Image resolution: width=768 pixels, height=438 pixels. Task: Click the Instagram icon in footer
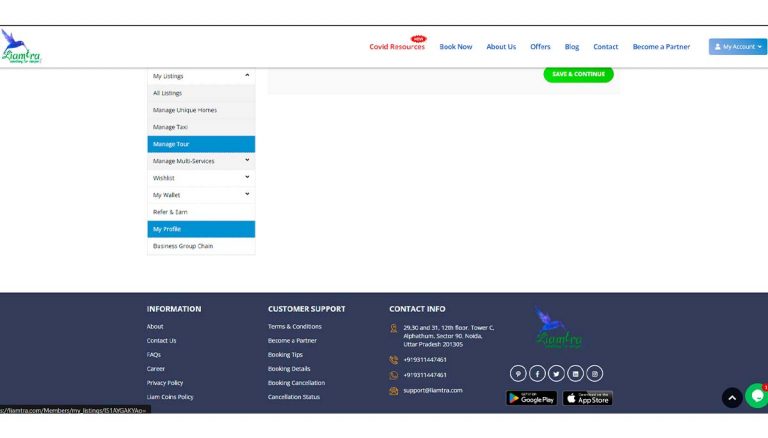tap(595, 374)
